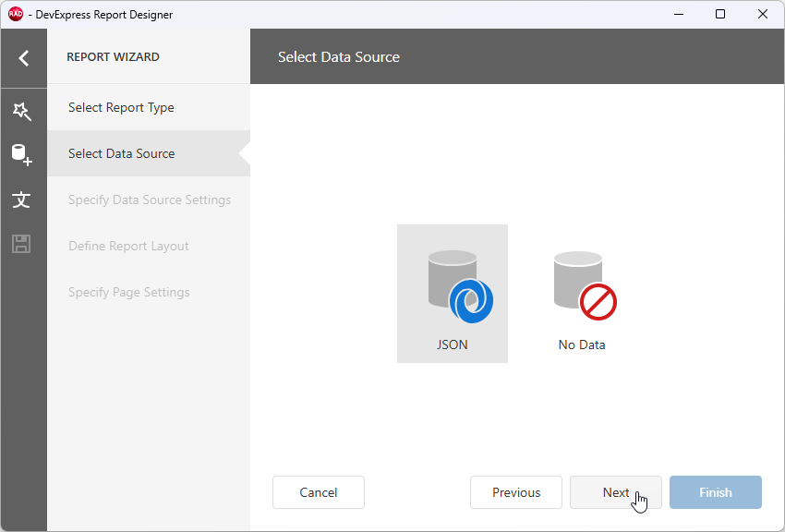The image size is (785, 532).
Task: Open the Specify Data Source Settings step
Action: coord(149,199)
